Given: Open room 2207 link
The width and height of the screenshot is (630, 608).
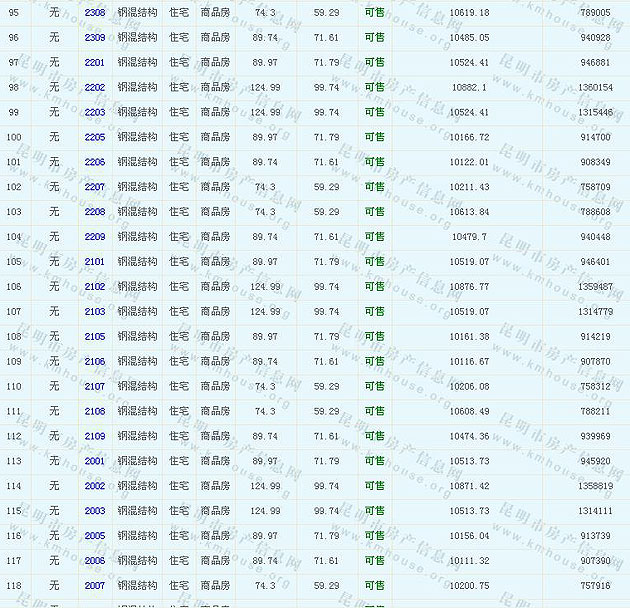Looking at the screenshot, I should [x=94, y=187].
